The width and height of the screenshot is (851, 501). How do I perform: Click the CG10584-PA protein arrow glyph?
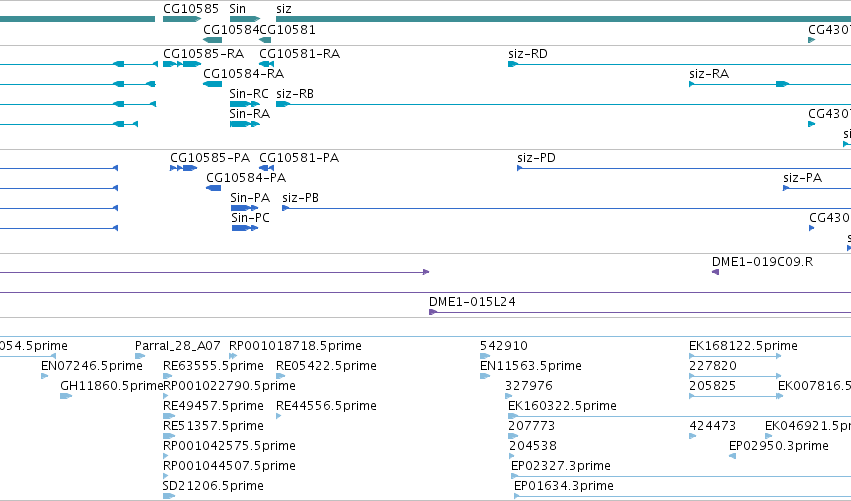coord(213,188)
